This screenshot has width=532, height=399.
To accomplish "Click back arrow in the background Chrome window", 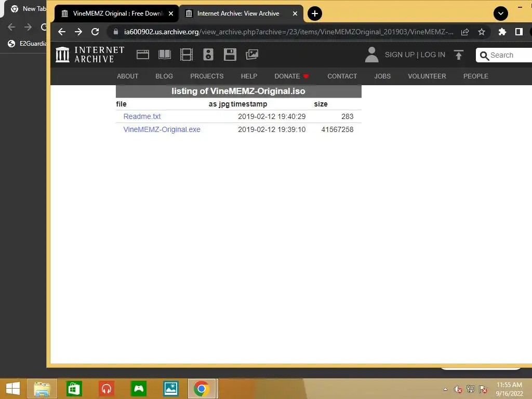I will tap(11, 27).
